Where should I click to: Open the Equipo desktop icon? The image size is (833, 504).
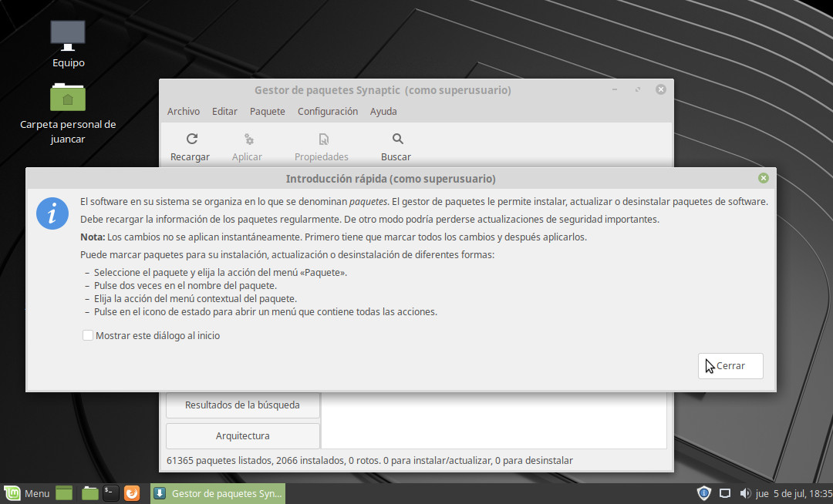coord(68,35)
